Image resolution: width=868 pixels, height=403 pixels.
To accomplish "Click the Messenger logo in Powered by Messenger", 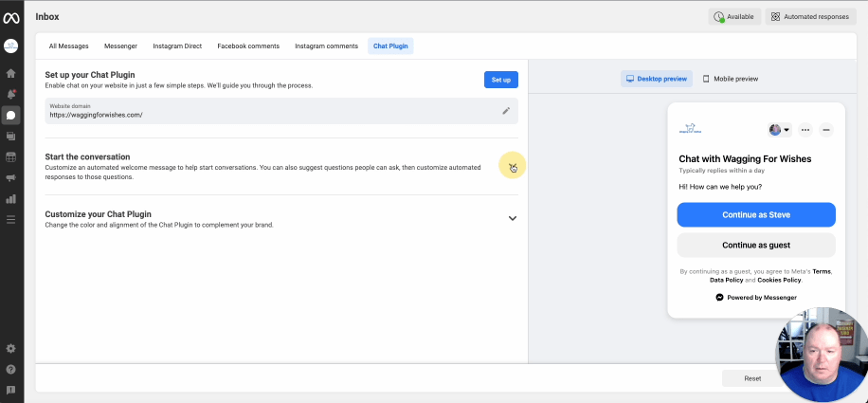I will [719, 297].
